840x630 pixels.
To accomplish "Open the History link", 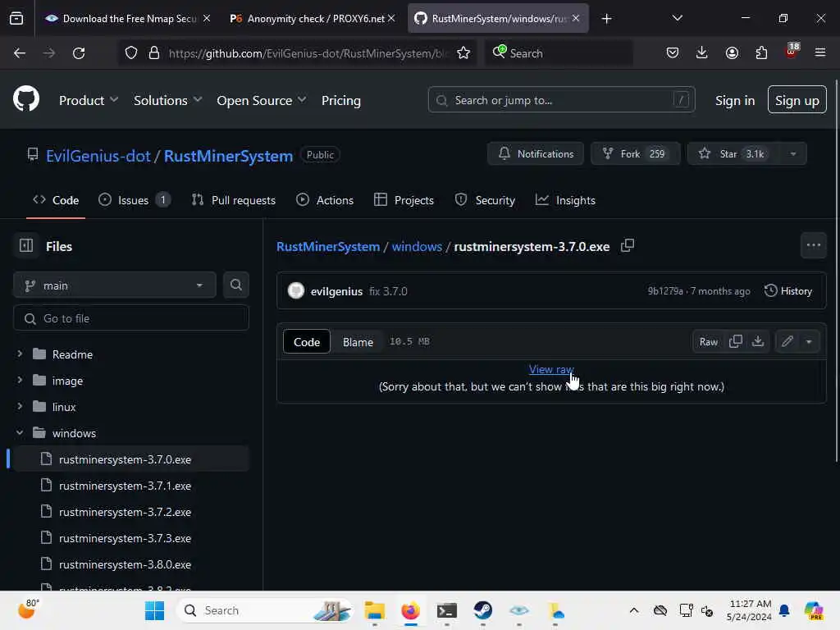I will 788,291.
